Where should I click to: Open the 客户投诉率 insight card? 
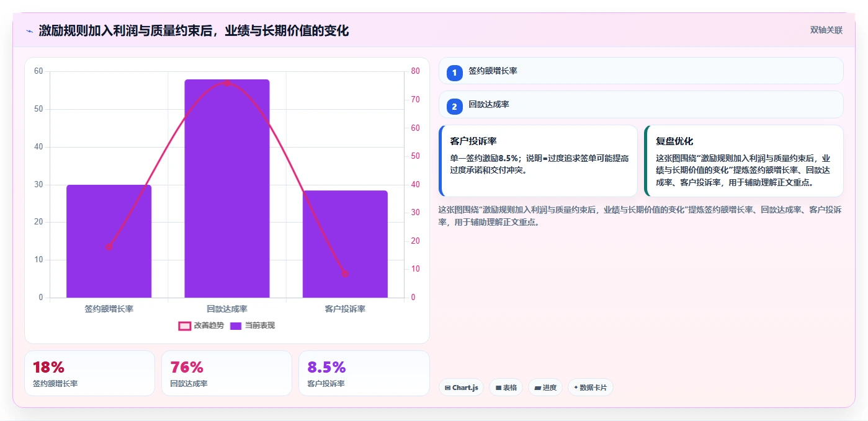click(x=538, y=161)
